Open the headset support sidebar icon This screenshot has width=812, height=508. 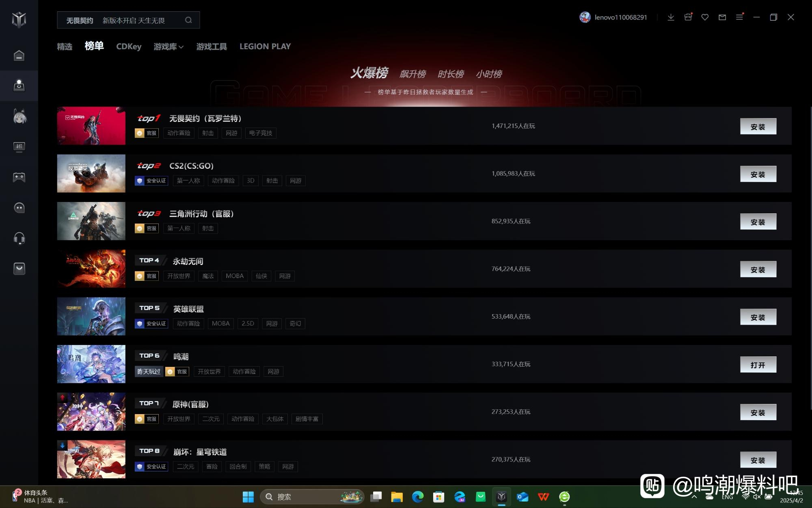pos(19,238)
